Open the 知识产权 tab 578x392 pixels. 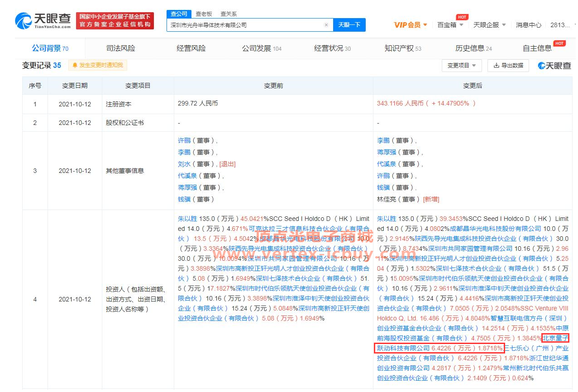tap(398, 48)
